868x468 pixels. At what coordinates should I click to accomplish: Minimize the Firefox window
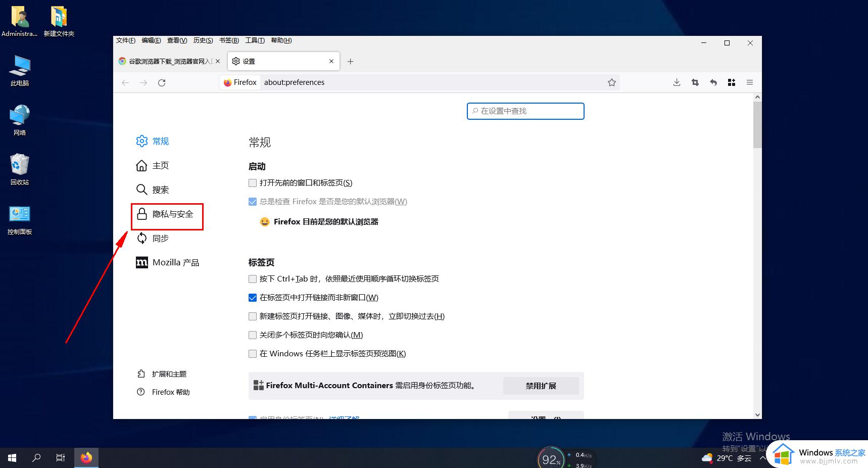pos(704,43)
